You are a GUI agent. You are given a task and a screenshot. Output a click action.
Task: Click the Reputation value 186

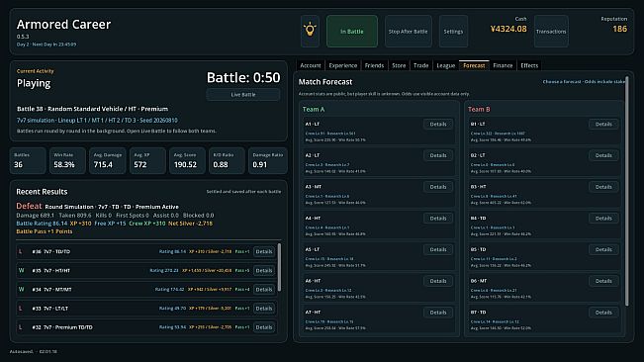620,29
